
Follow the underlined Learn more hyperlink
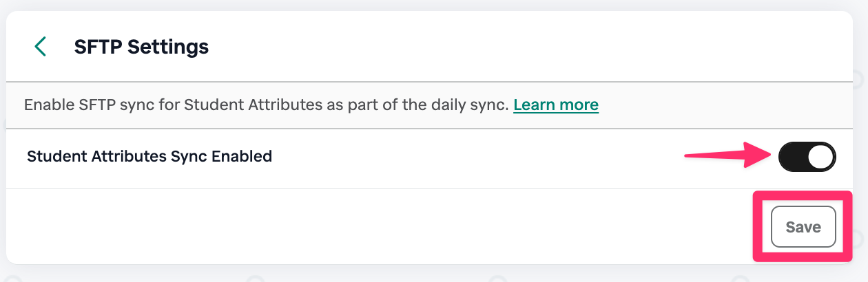(556, 105)
